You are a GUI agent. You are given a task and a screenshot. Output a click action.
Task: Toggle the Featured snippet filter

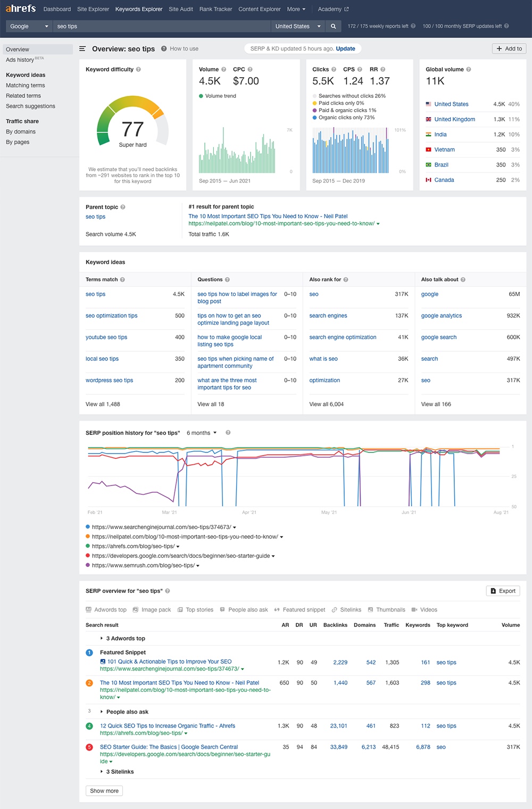click(x=300, y=610)
